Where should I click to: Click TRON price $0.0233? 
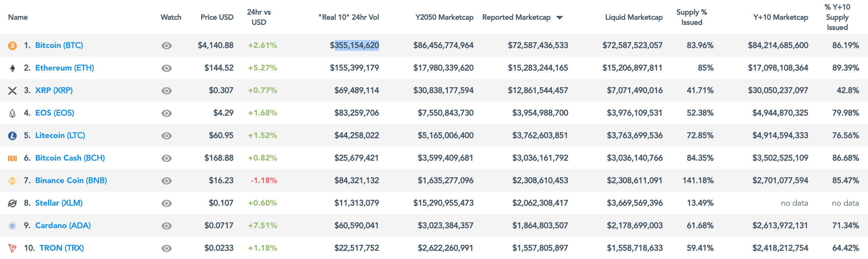(x=219, y=248)
